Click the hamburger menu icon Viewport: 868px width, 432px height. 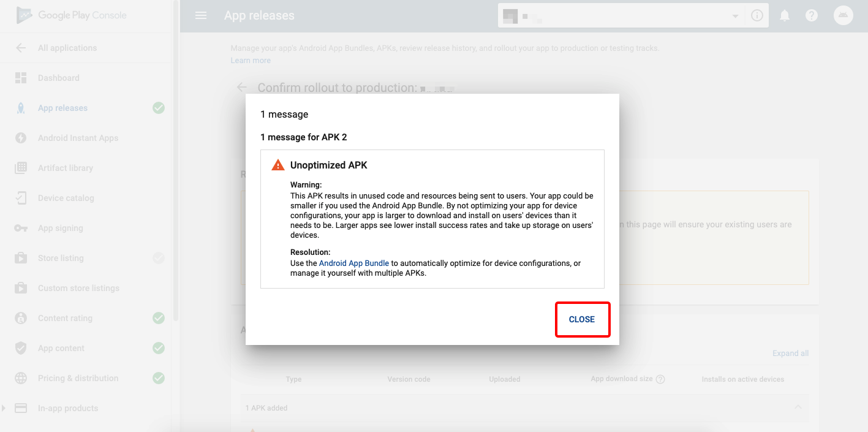coord(201,15)
